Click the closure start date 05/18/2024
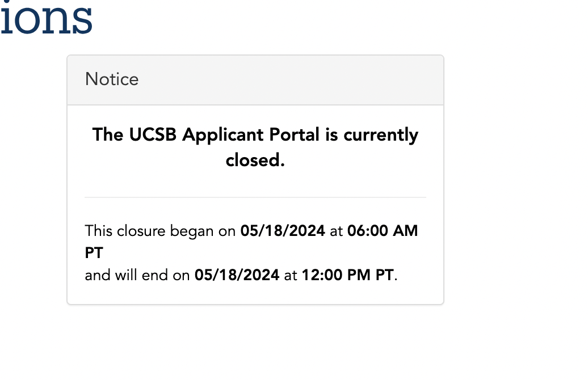 point(283,231)
